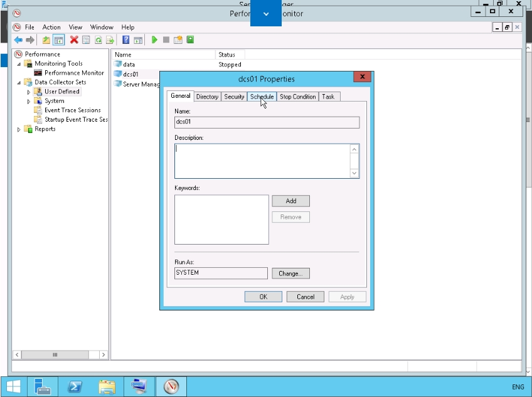Select Performance Monitor in the tree
Image resolution: width=532 pixels, height=397 pixels.
(x=74, y=73)
